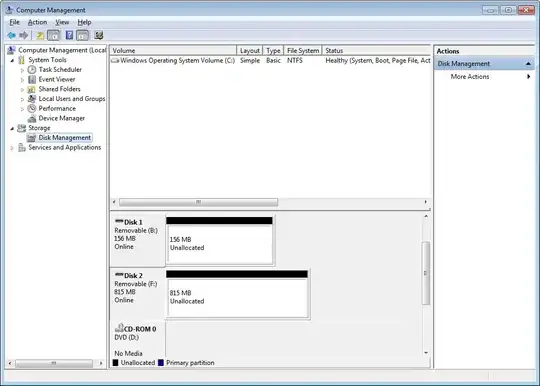
Task: Click the disk pane vertical scrollbar thumb
Action: pos(426,273)
